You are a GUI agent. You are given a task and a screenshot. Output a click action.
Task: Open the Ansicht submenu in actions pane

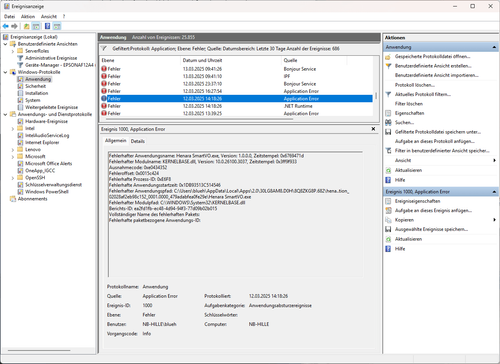[440, 160]
